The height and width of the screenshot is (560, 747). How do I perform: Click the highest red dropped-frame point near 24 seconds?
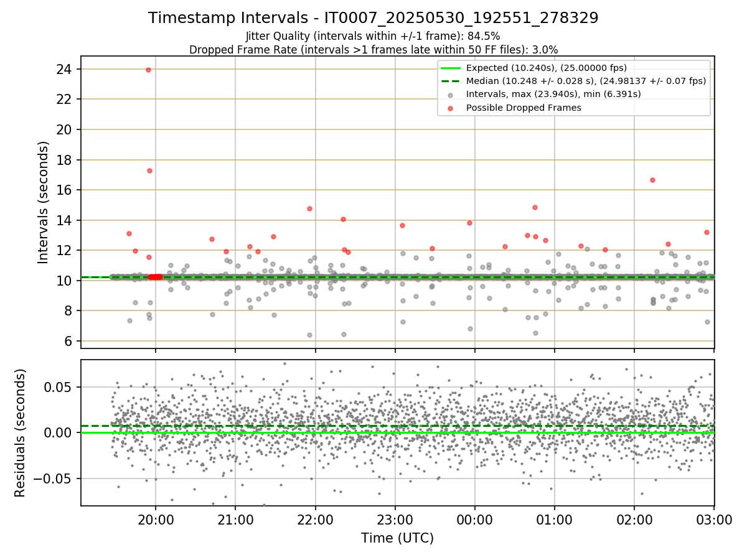pyautogui.click(x=148, y=70)
